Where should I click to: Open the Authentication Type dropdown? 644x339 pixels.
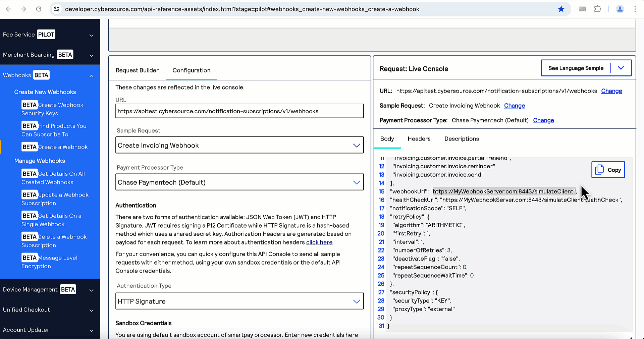click(239, 301)
